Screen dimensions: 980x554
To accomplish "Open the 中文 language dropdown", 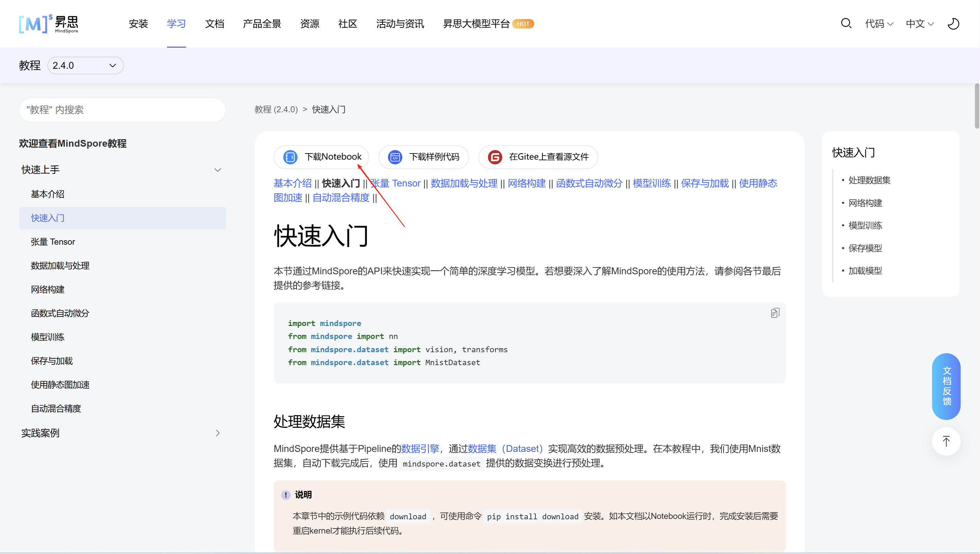I will click(919, 23).
